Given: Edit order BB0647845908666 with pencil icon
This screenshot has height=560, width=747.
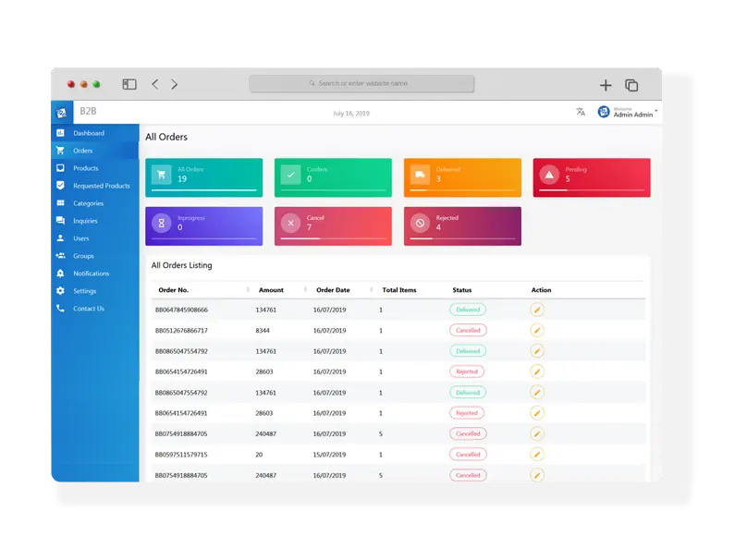Looking at the screenshot, I should (537, 310).
